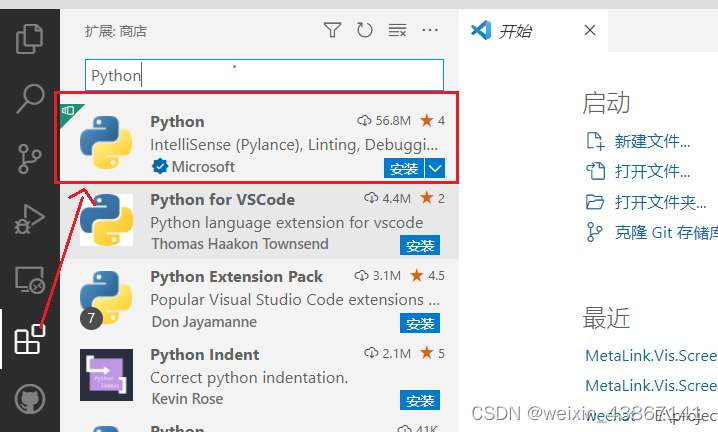Click 打开文件夹... link

[660, 202]
